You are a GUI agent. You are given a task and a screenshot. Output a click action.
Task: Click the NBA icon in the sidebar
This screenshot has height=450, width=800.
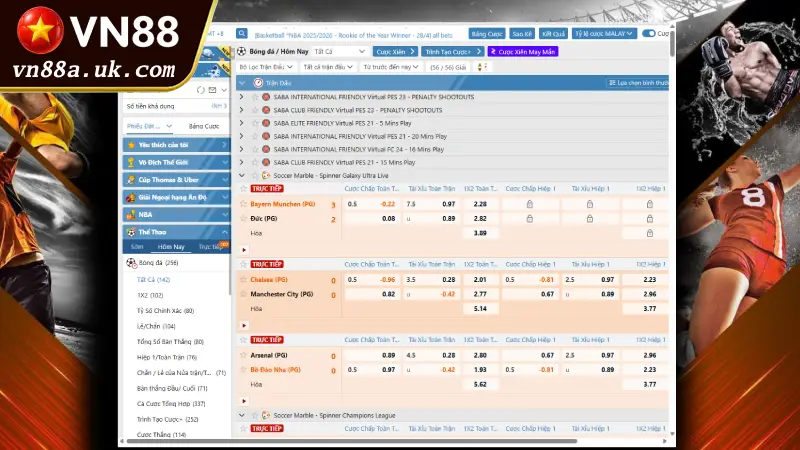point(131,215)
